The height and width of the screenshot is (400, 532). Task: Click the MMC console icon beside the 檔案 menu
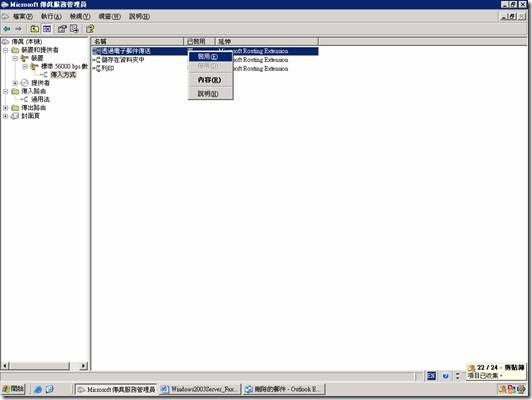click(6, 16)
